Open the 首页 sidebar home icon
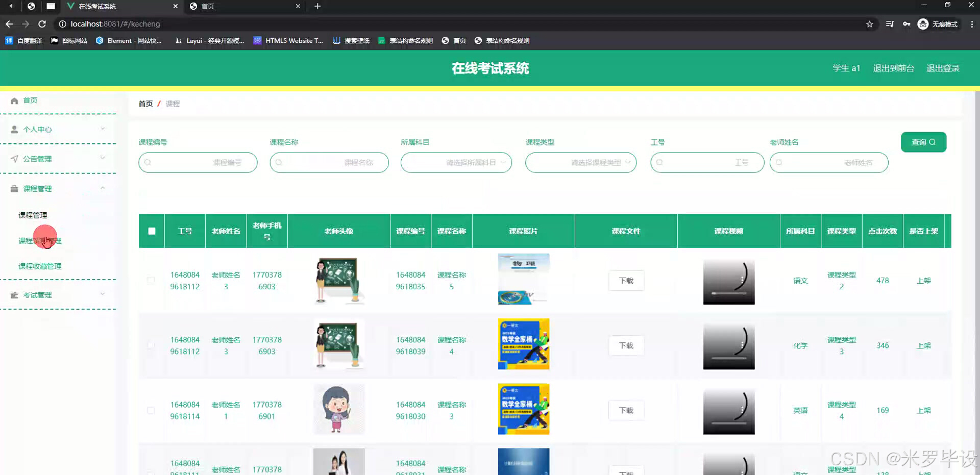The width and height of the screenshot is (980, 475). 14,100
